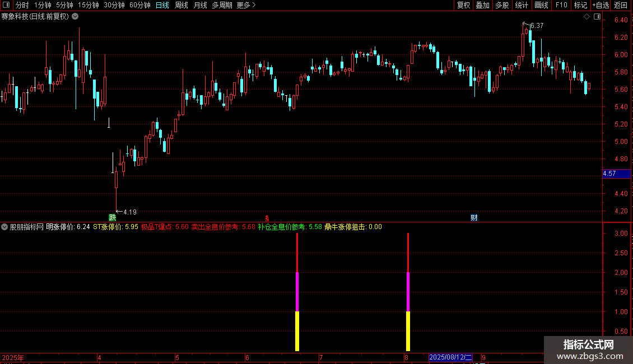Expand the 赛象科技 chart title dropdown
The height and width of the screenshot is (364, 633).
(x=75, y=17)
